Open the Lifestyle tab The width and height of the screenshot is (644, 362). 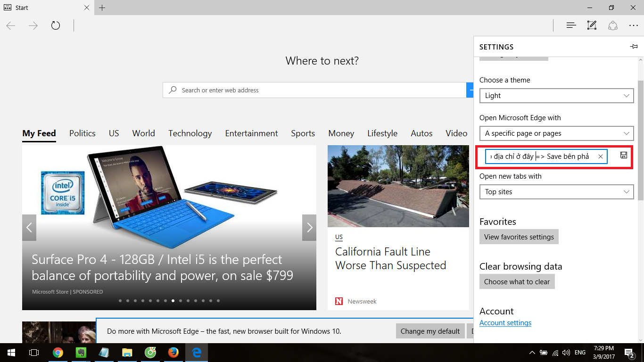tap(382, 133)
